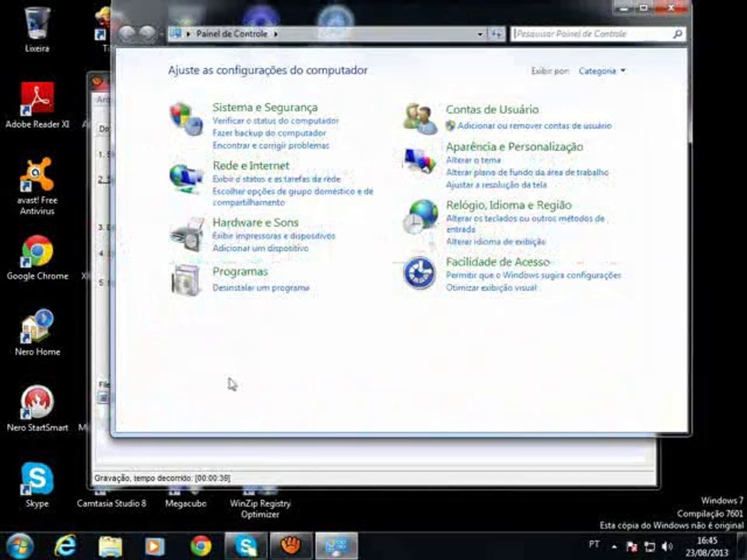The image size is (747, 560).
Task: Click the Programas box icon
Action: click(x=186, y=280)
